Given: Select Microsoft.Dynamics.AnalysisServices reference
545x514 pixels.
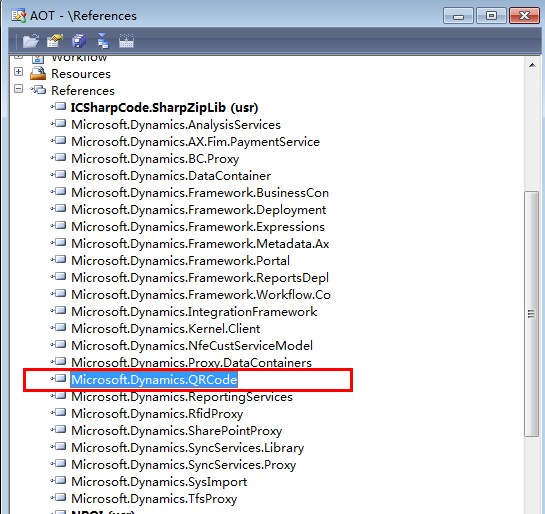Looking at the screenshot, I should (x=176, y=125).
